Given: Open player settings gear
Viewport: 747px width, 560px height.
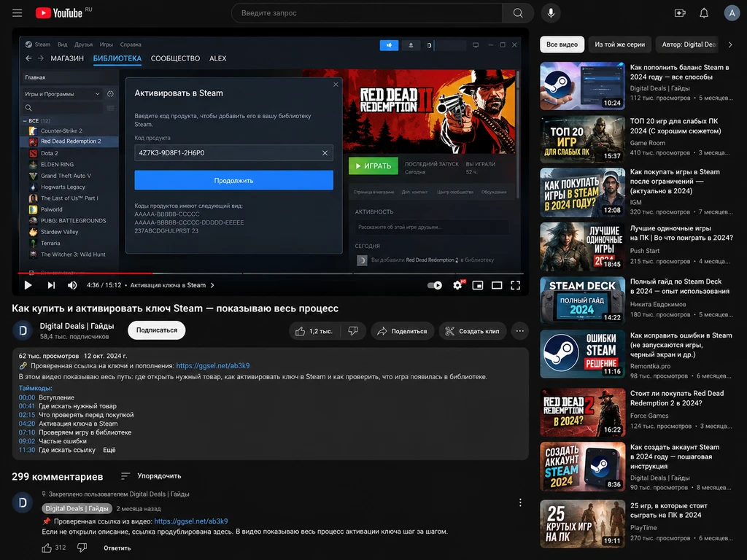Looking at the screenshot, I should [457, 285].
